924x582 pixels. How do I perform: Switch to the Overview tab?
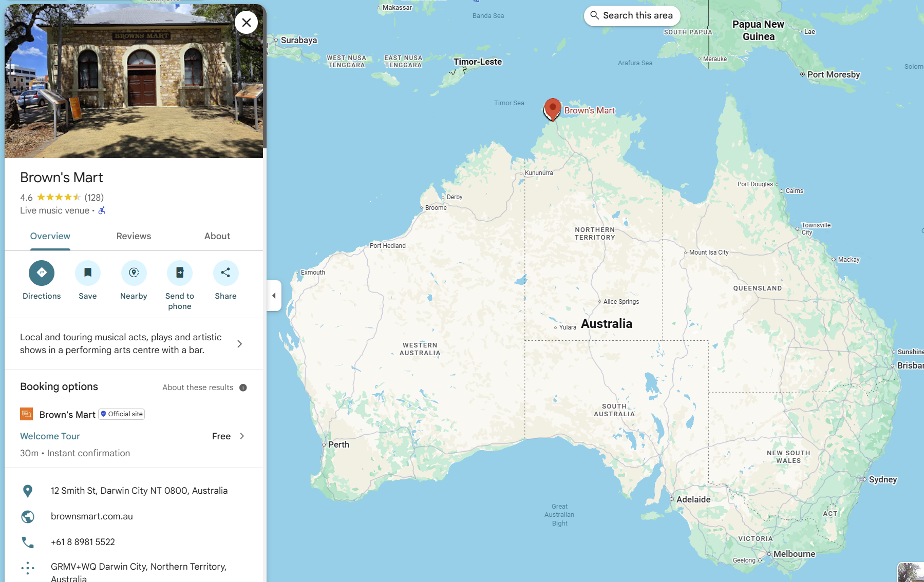(x=50, y=236)
